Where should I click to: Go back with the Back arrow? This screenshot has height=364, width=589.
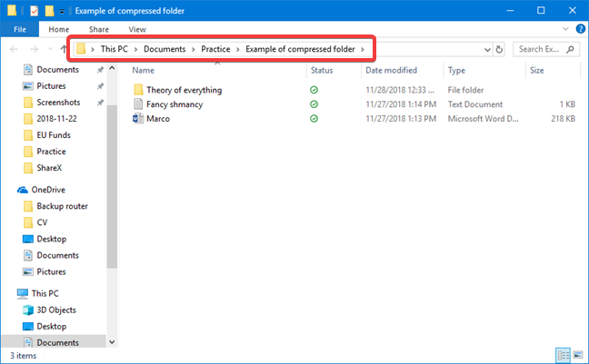coord(14,49)
